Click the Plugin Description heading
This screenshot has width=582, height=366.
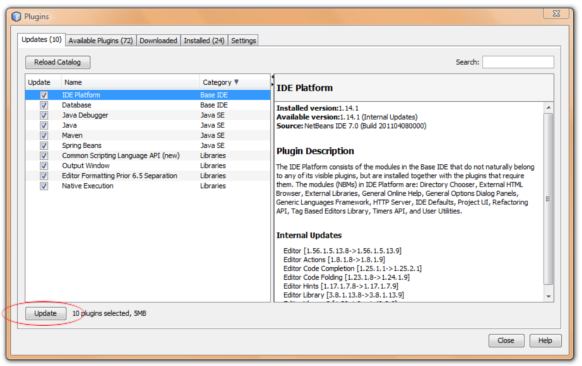click(315, 151)
